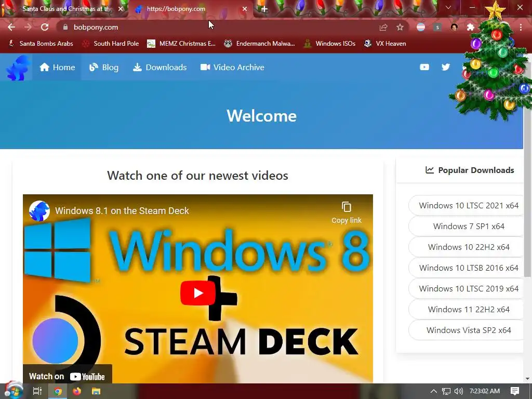Open the share page icon in address bar
The image size is (532, 399).
(x=383, y=27)
